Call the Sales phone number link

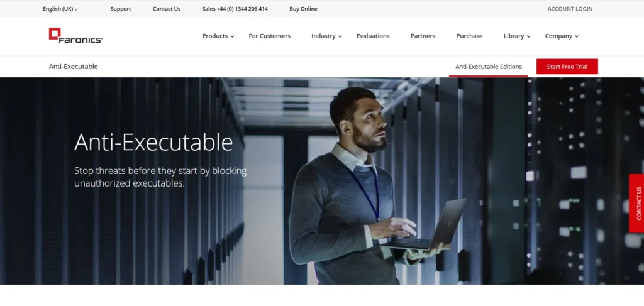pos(235,9)
